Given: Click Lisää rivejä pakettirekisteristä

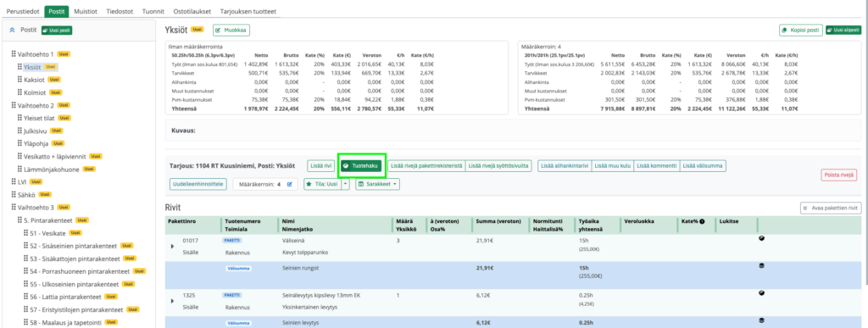Looking at the screenshot, I should [426, 165].
